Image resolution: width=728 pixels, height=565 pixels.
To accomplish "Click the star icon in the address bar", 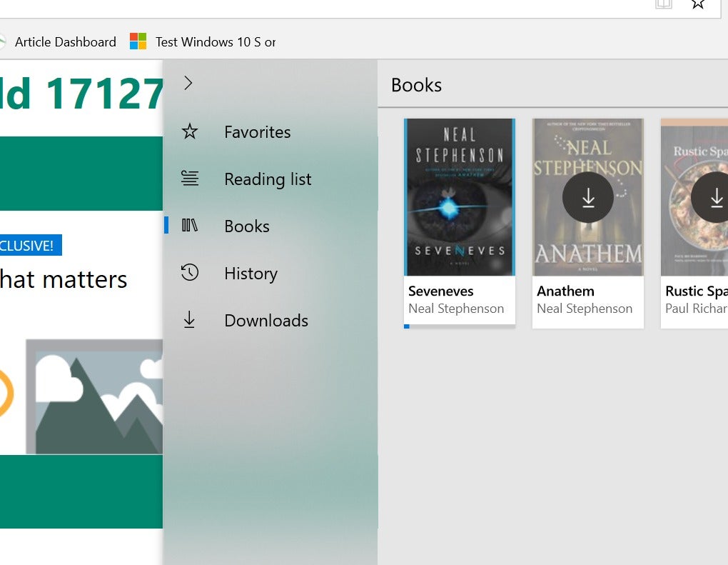I will [698, 4].
